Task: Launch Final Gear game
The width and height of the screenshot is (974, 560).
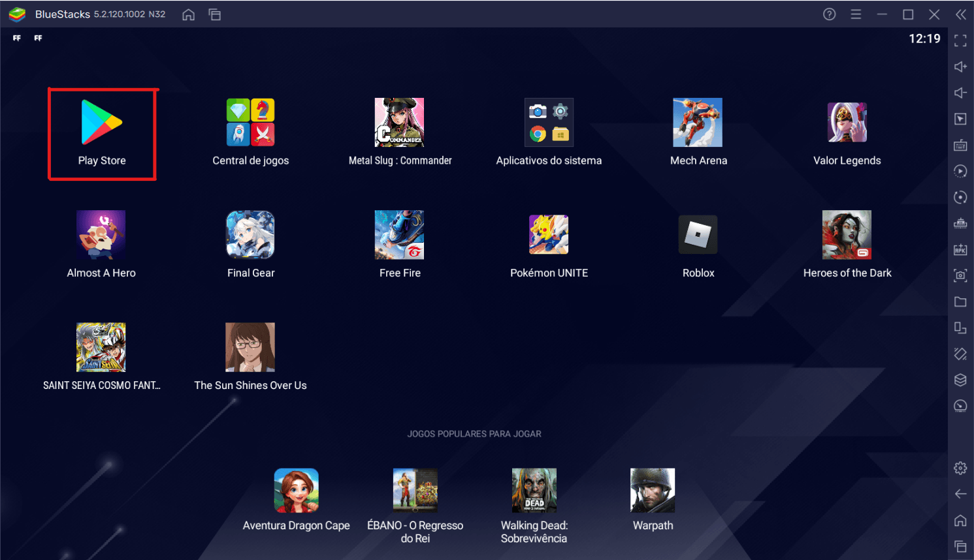Action: click(250, 235)
